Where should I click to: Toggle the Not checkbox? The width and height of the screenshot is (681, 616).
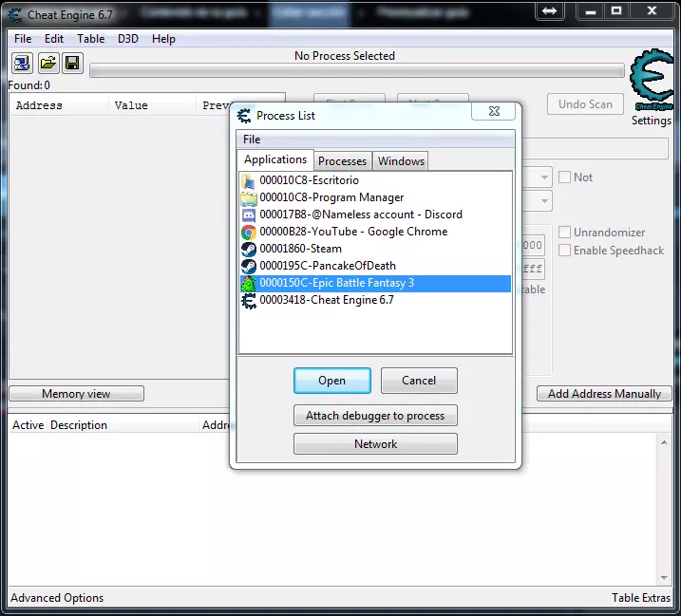[x=564, y=177]
